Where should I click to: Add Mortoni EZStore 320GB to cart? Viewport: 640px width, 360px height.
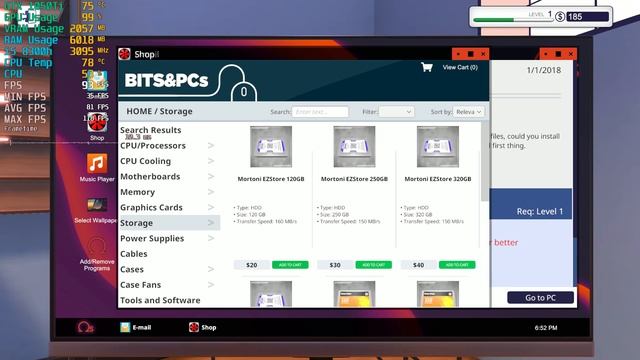[x=457, y=265]
